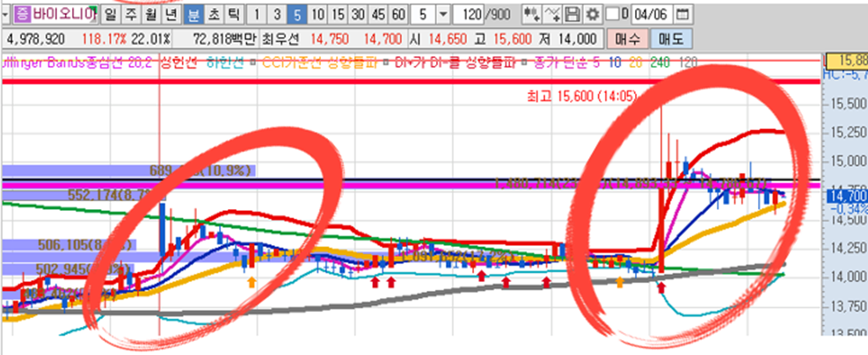Image resolution: width=868 pixels, height=355 pixels.
Task: Choose the 30-minute interval button
Action: 358,14
